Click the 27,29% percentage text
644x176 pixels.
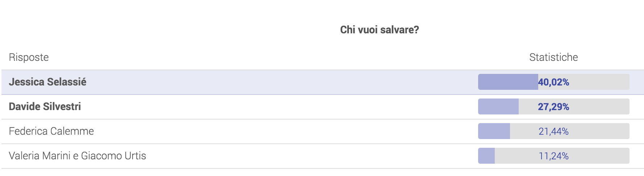553,107
